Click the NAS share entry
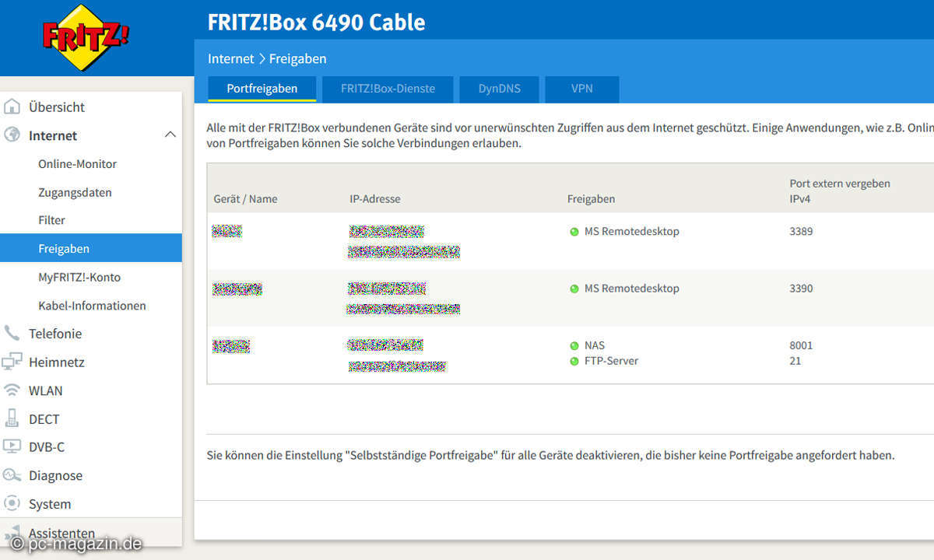The width and height of the screenshot is (934, 560). pyautogui.click(x=595, y=345)
